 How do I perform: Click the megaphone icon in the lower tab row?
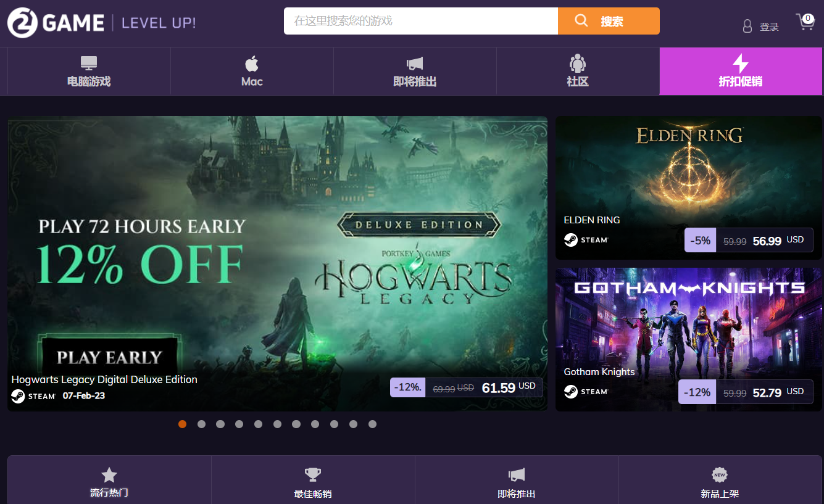click(517, 474)
